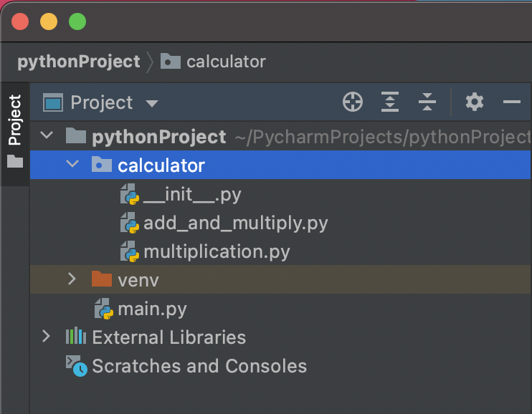Click the pythonProject root folder icon

point(76,135)
